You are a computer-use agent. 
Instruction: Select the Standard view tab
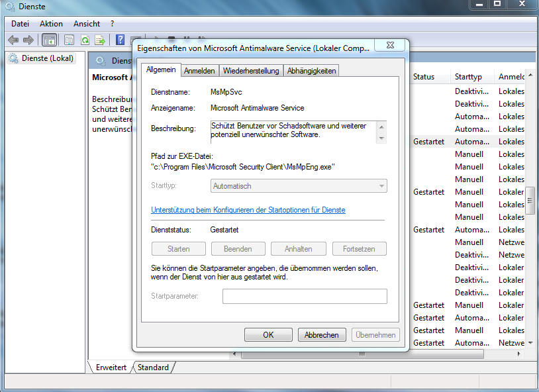click(x=154, y=367)
